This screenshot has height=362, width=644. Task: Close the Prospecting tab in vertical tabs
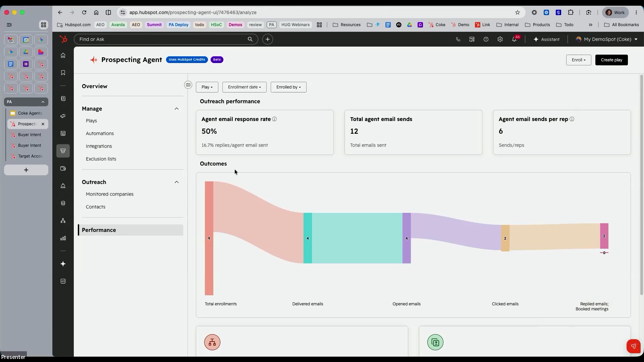[x=43, y=124]
